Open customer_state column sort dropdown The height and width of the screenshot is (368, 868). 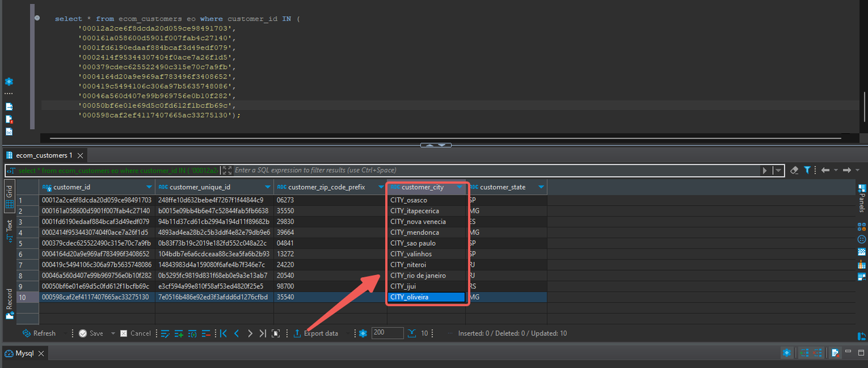coord(540,187)
